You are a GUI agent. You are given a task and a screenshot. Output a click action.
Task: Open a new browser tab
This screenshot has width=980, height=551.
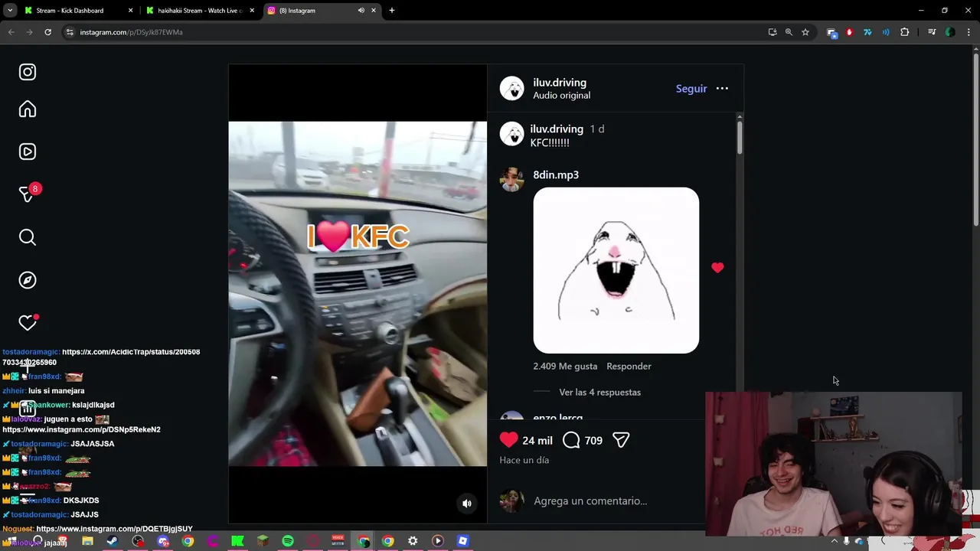(x=392, y=11)
